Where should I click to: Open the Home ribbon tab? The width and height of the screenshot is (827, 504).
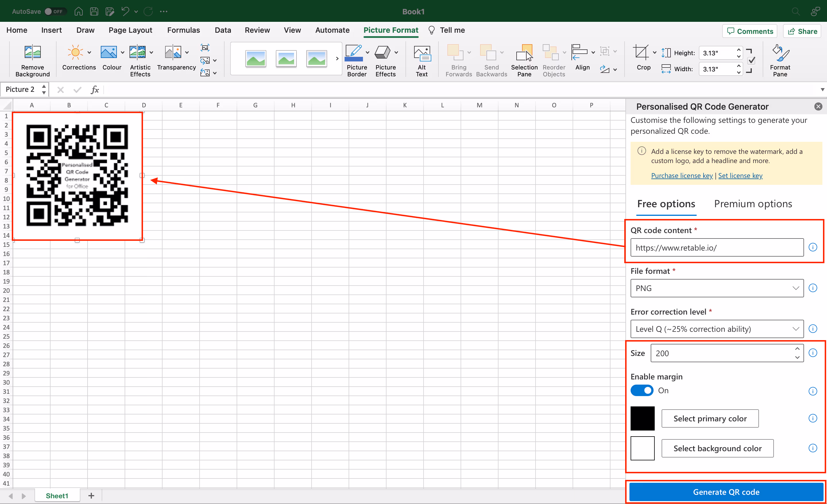click(x=17, y=30)
